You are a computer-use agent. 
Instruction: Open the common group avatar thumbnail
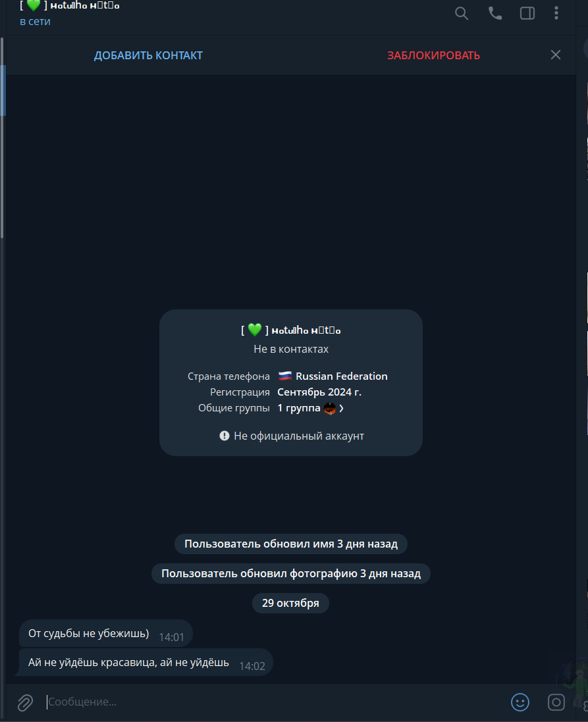click(x=330, y=409)
